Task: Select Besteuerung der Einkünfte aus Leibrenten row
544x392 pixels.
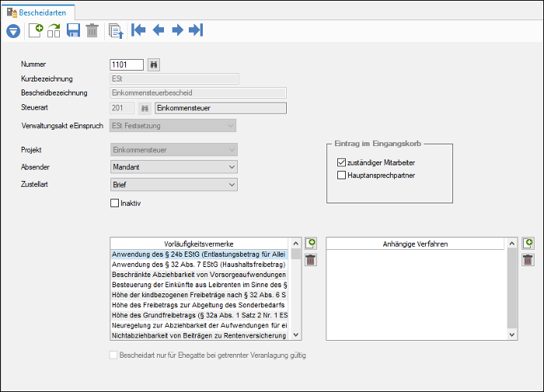Action: point(199,285)
